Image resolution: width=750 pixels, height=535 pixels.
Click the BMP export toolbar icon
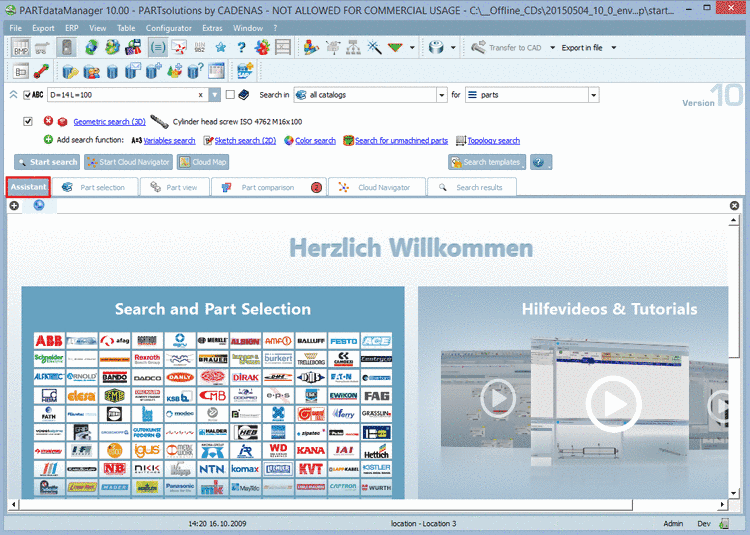(21, 47)
